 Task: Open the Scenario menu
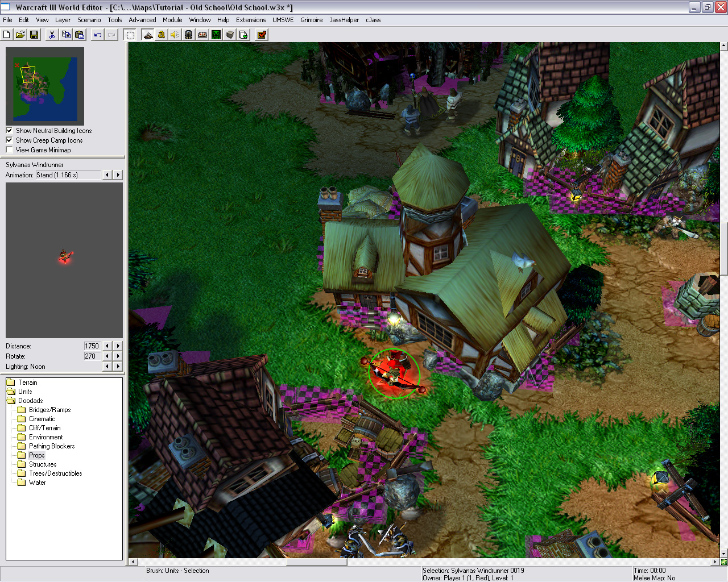coord(89,20)
